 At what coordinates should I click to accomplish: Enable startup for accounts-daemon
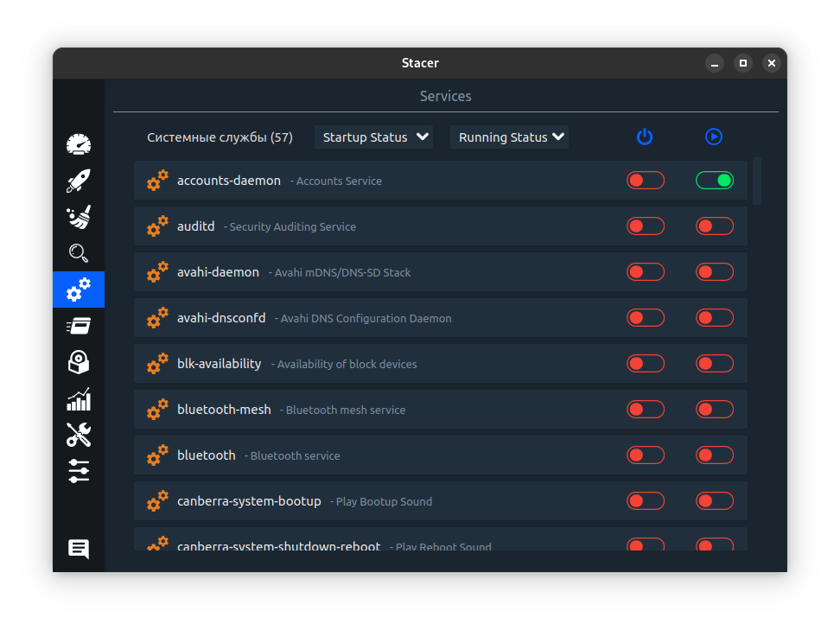pos(646,181)
